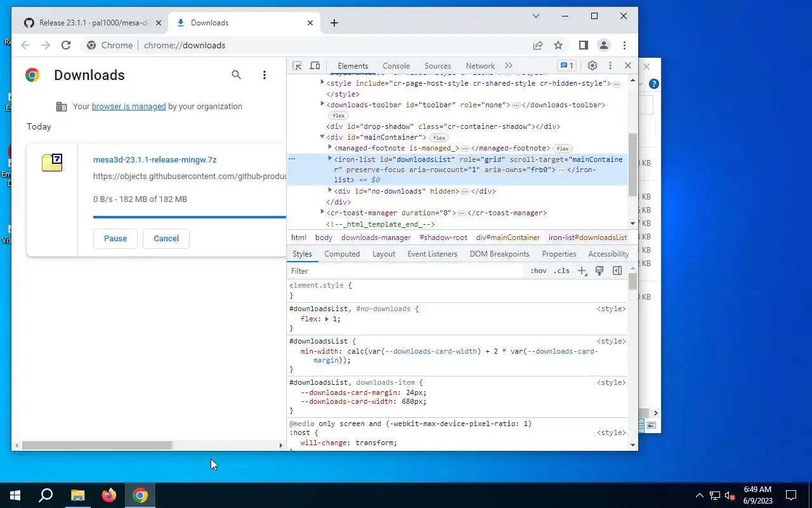Click the 7z file icon
Viewport: 812px width, 508px height.
(52, 163)
